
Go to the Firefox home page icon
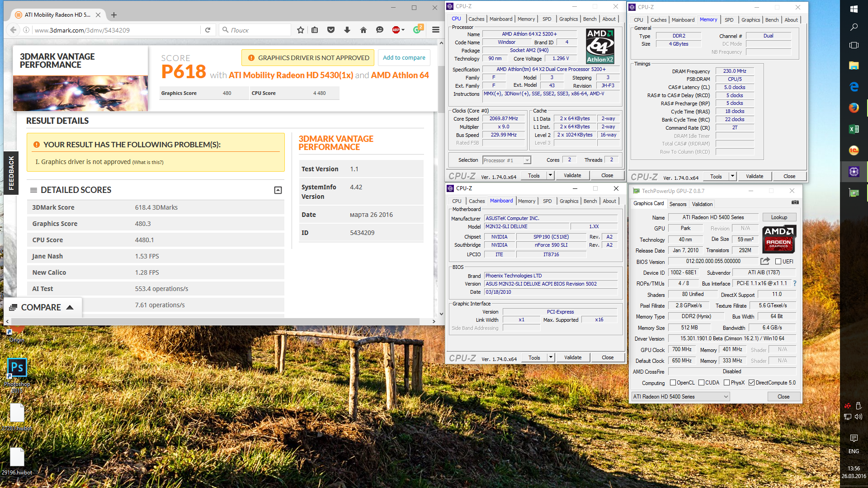363,30
